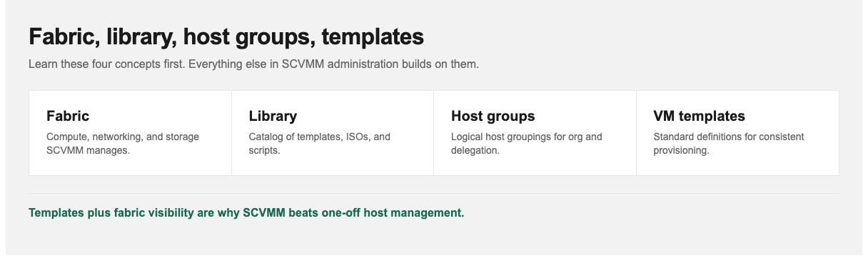This screenshot has height=261, width=868.
Task: Open the Fabric concept card
Action: click(130, 133)
